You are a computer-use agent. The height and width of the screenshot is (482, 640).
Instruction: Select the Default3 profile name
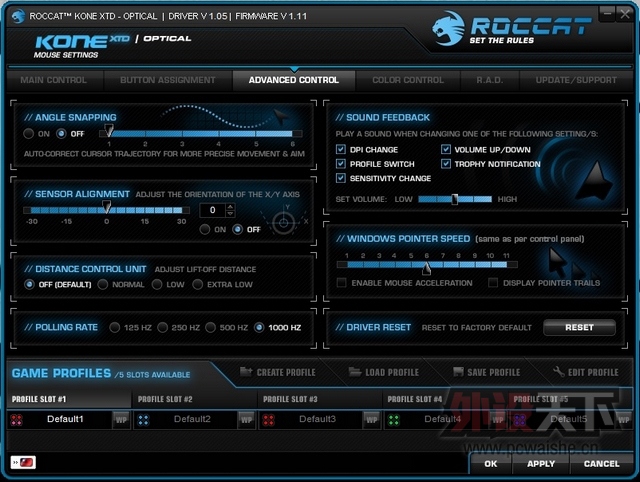tap(318, 419)
